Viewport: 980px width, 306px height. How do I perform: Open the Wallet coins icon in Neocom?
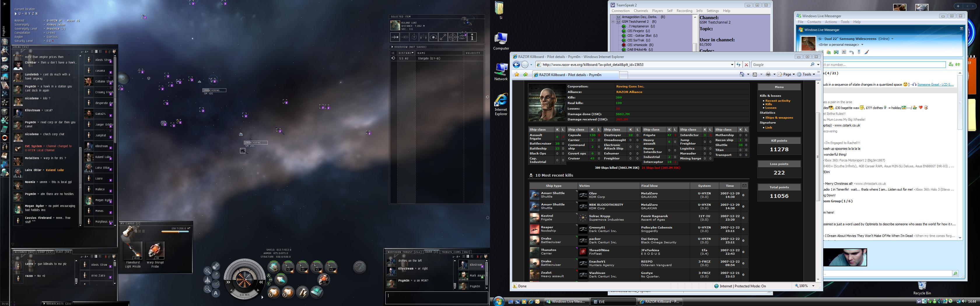coord(5,120)
